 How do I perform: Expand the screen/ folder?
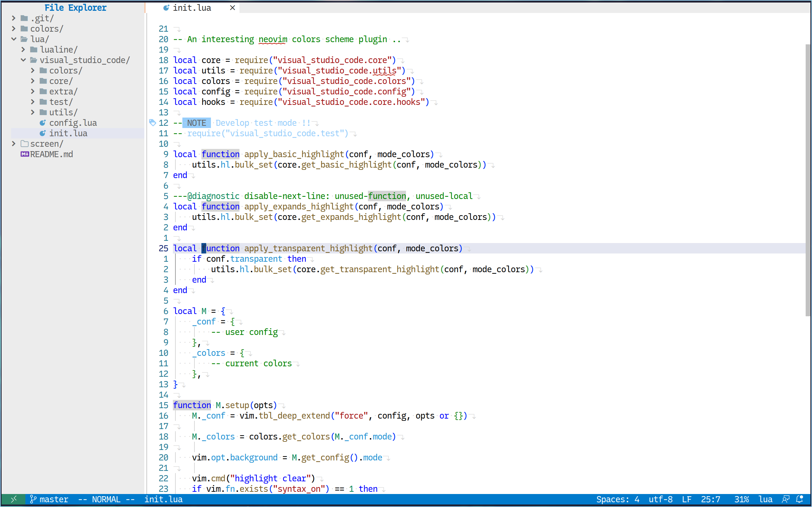point(14,144)
